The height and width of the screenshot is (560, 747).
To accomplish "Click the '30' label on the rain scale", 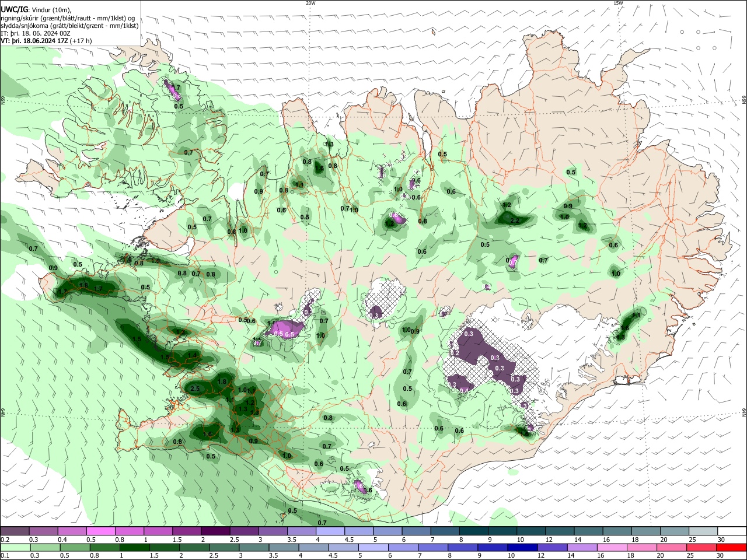I will tap(720, 555).
